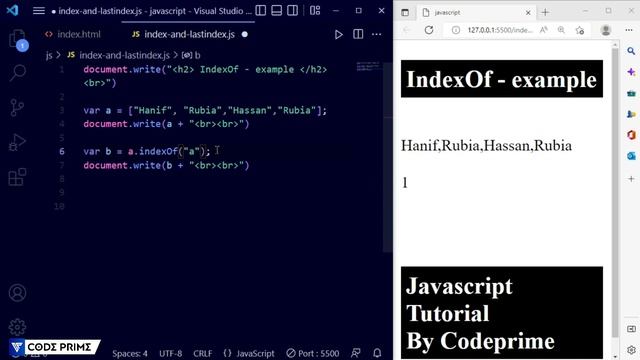Click the zoom magnifier icon in address bar
640x360 pixels.
(561, 30)
